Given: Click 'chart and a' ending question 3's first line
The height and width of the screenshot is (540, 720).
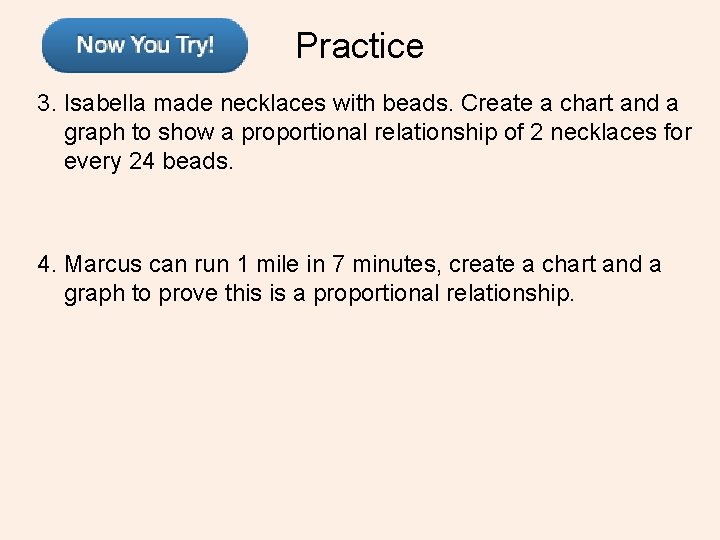Looking at the screenshot, I should tap(619, 103).
